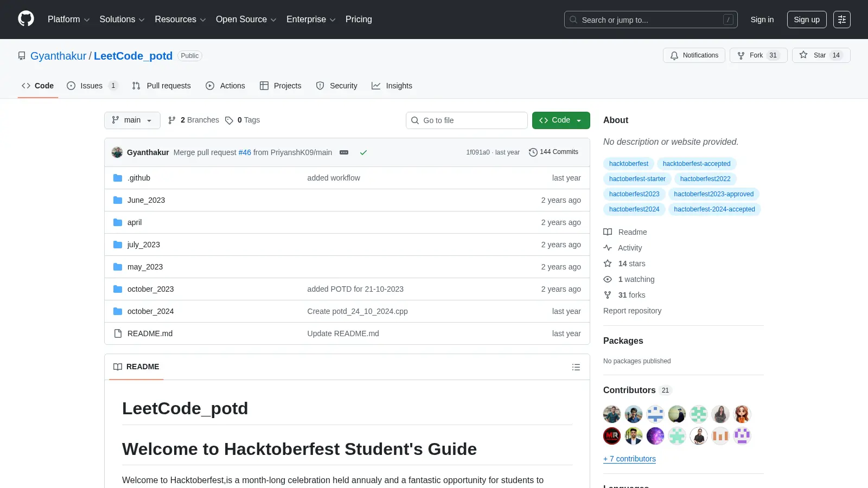This screenshot has width=868, height=488.
Task: Click the green checkmark status icon
Action: pyautogui.click(x=363, y=152)
